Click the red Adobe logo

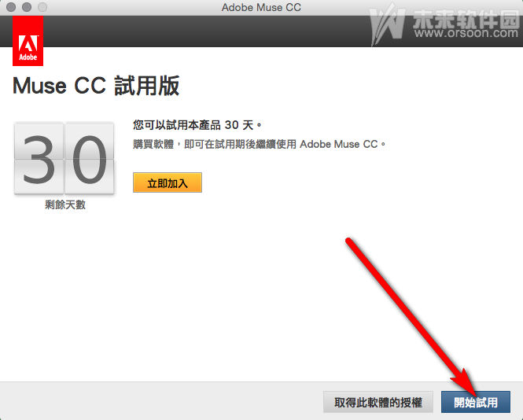pyautogui.click(x=28, y=41)
